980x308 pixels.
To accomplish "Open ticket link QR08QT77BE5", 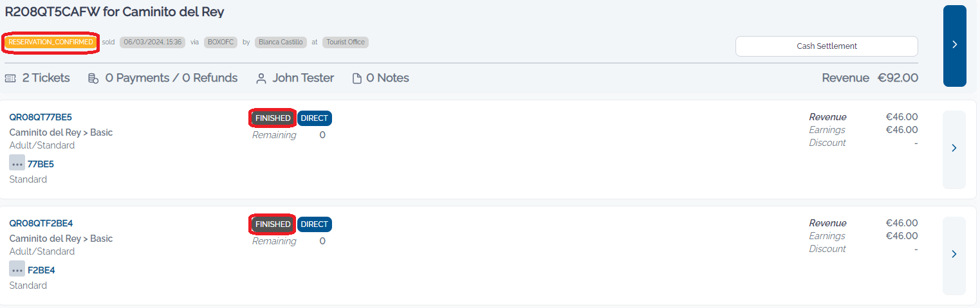I will (x=41, y=117).
